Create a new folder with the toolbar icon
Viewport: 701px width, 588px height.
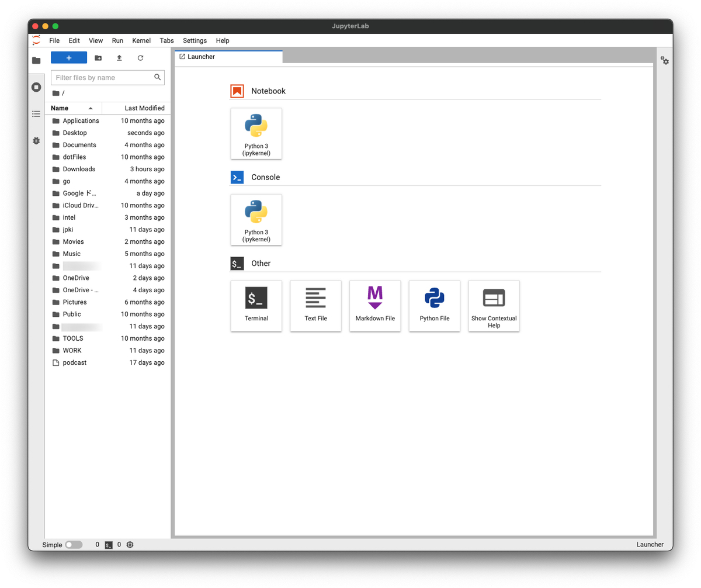click(x=98, y=58)
